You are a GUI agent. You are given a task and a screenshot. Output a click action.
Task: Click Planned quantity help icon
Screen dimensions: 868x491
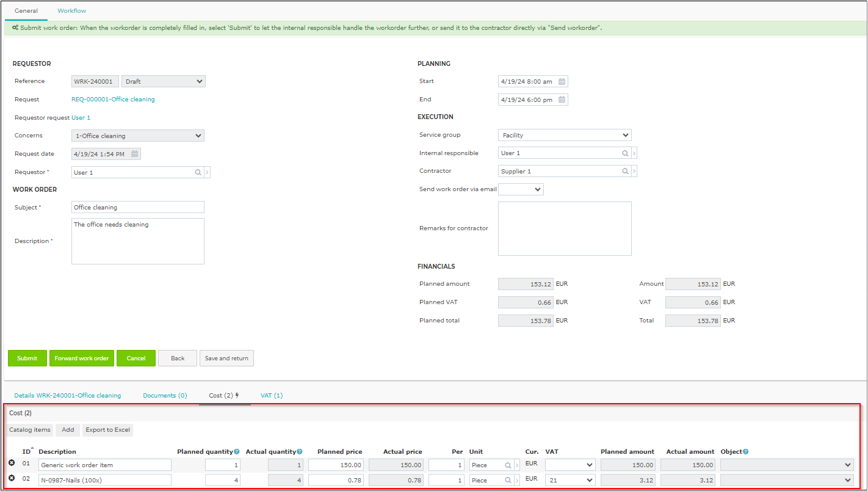pyautogui.click(x=237, y=452)
